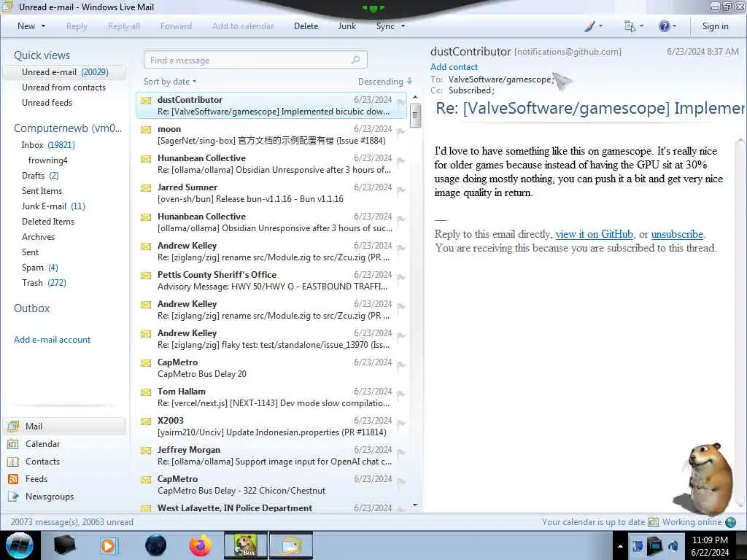The width and height of the screenshot is (747, 560).
Task: Flag the Tom Hallam message
Action: [x=401, y=393]
